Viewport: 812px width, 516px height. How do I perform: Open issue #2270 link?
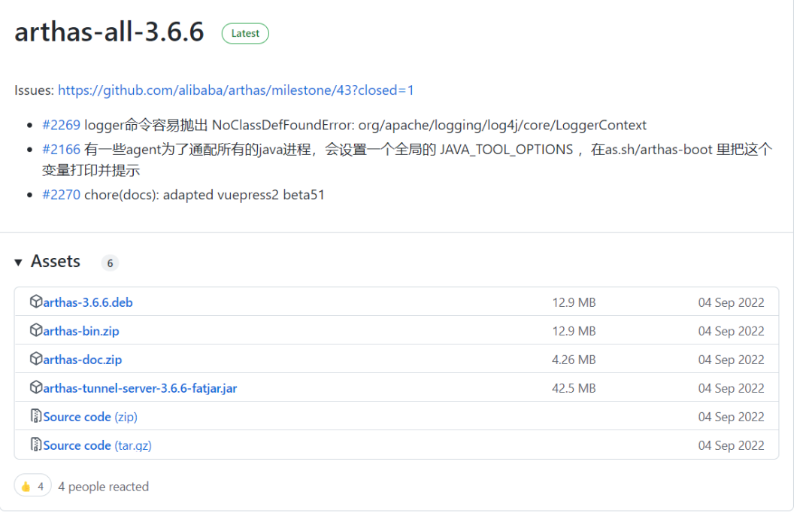click(61, 195)
